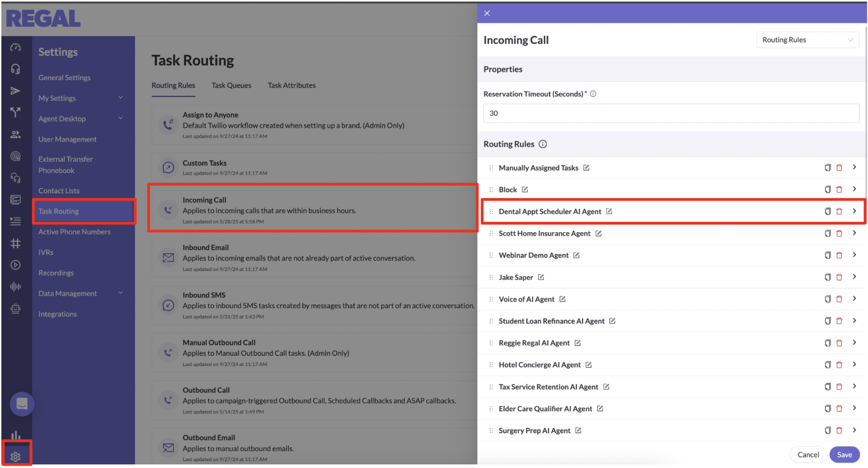Expand the Dental Appt Scheduler AI Agent rule
Screen dimensions: 868x468
point(854,211)
